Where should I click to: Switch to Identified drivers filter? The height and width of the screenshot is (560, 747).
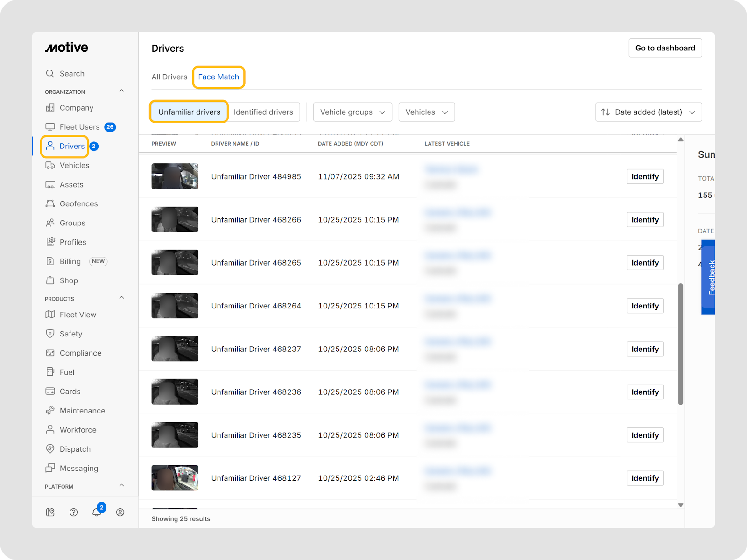tap(263, 112)
